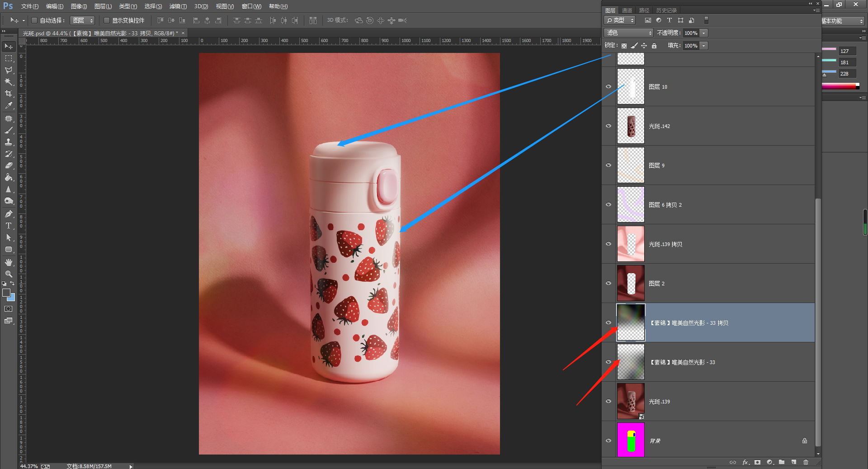Select the Horizontal Type tool

pyautogui.click(x=8, y=225)
